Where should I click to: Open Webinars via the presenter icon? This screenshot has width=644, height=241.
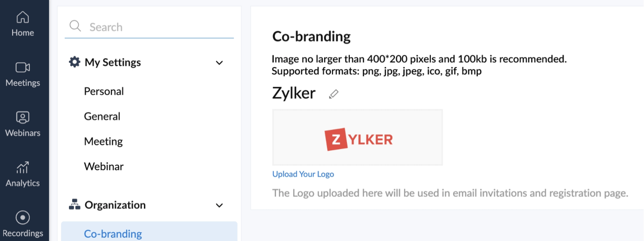[x=22, y=117]
